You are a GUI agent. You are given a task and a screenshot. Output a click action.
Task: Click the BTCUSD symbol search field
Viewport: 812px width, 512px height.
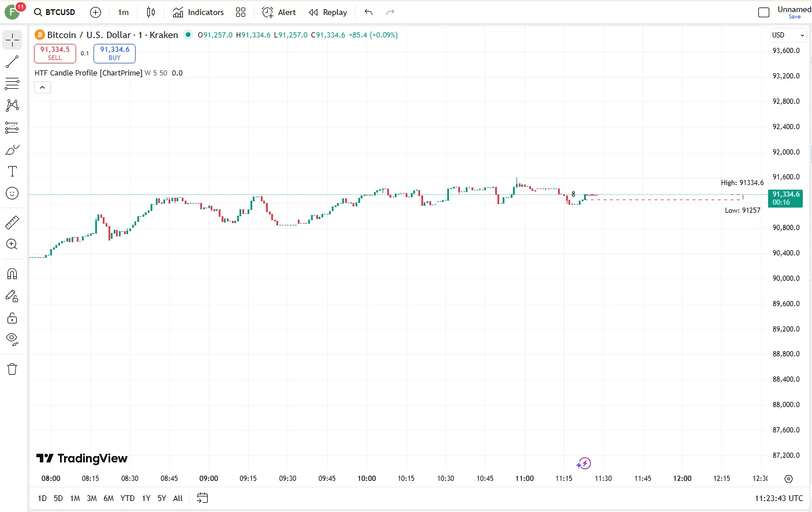tap(55, 12)
